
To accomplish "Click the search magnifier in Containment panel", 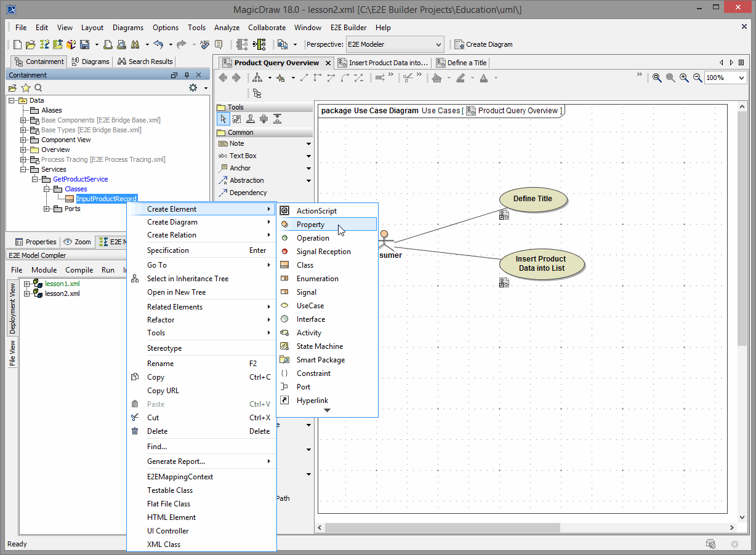I will tap(38, 88).
